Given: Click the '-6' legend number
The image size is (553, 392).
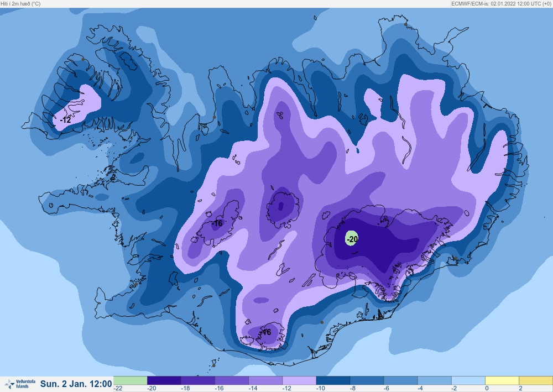Looking at the screenshot, I should pos(387,388).
